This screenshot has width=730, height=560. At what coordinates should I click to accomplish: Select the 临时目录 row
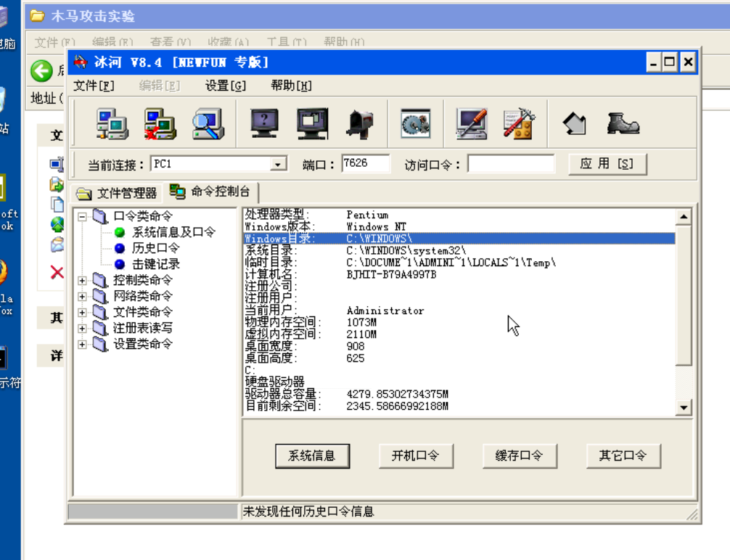(x=459, y=263)
